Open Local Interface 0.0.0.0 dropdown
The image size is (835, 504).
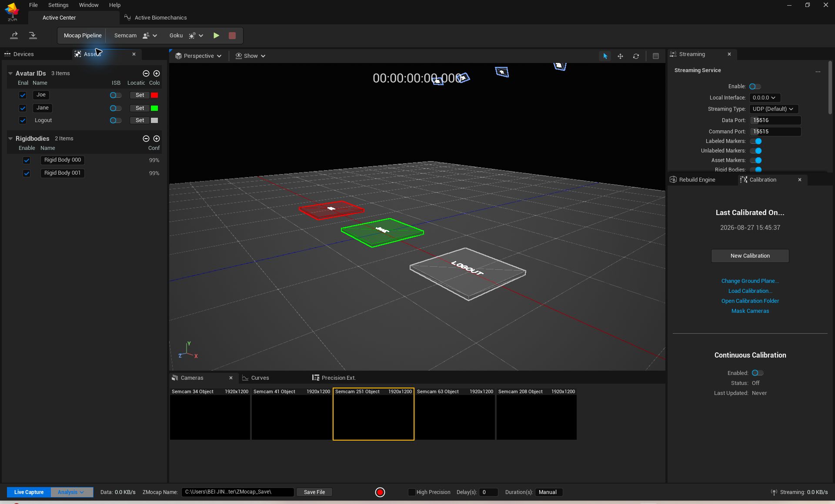(x=765, y=98)
